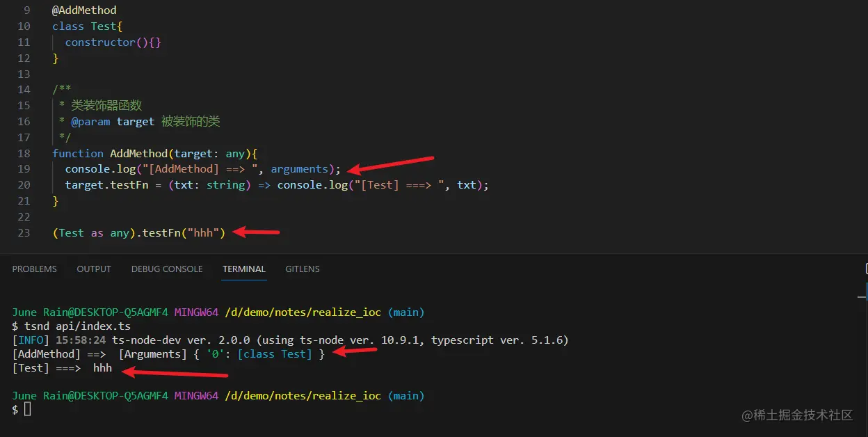Screen dimensions: 868x437
Task: Click gutter line number 9
Action: pyautogui.click(x=26, y=10)
